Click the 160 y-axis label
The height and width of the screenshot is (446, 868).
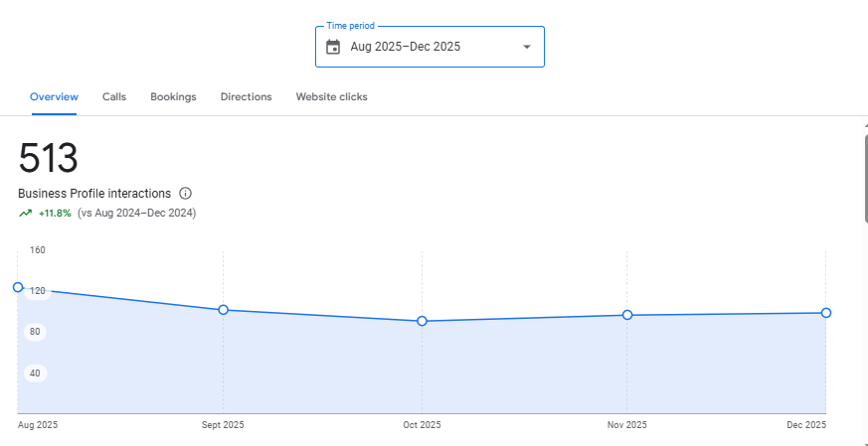(x=37, y=250)
